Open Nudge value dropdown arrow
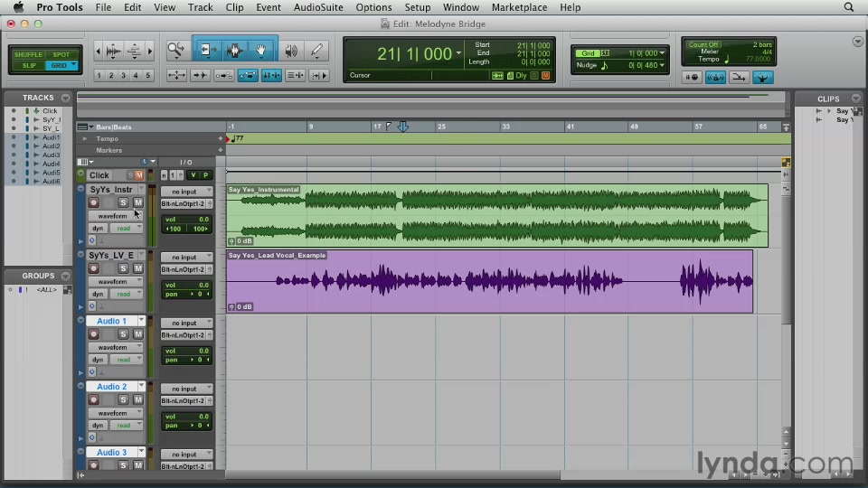The image size is (868, 488). [662, 65]
